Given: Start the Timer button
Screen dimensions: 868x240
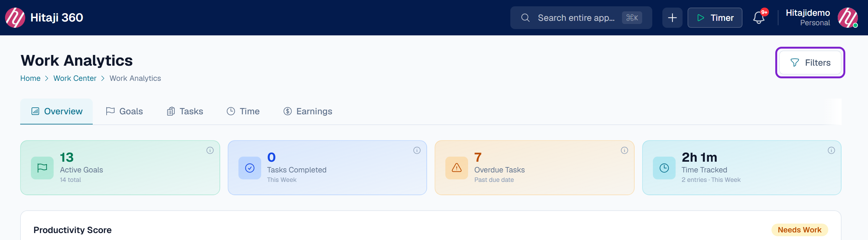Looking at the screenshot, I should [715, 18].
